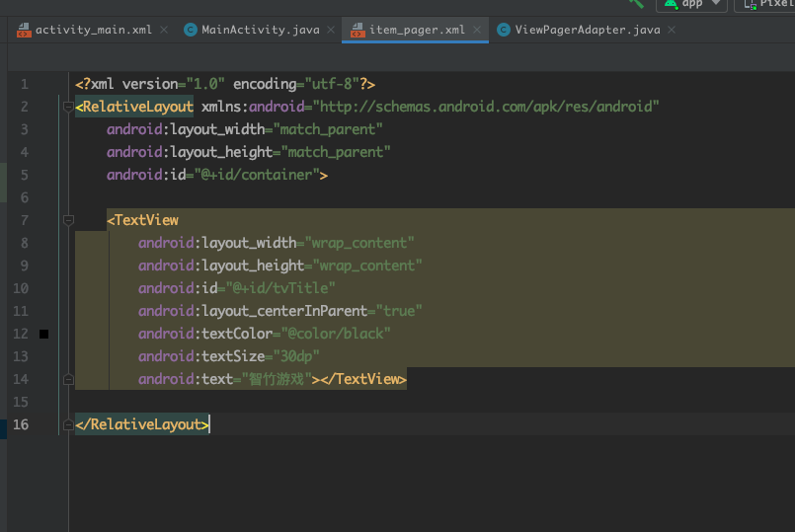Viewport: 795px width, 532px height.
Task: Close the ViewPagerAdapter.java tab
Action: click(x=672, y=30)
